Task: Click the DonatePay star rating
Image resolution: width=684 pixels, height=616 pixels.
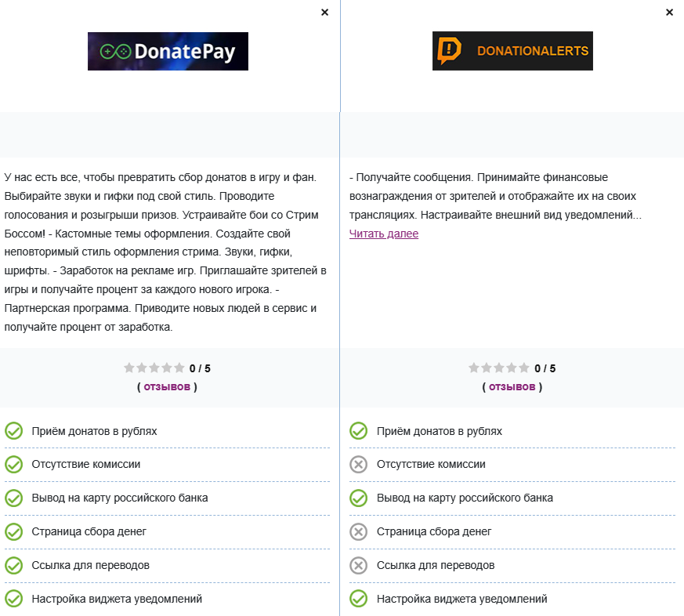Action: click(x=154, y=368)
